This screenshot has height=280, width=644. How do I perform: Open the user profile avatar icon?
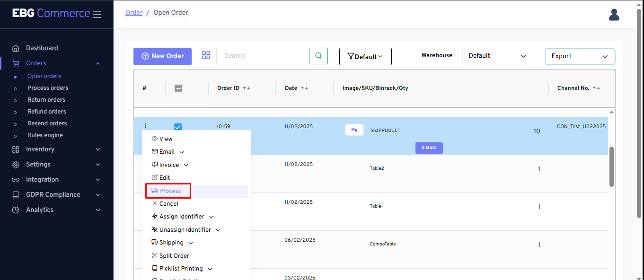click(614, 15)
